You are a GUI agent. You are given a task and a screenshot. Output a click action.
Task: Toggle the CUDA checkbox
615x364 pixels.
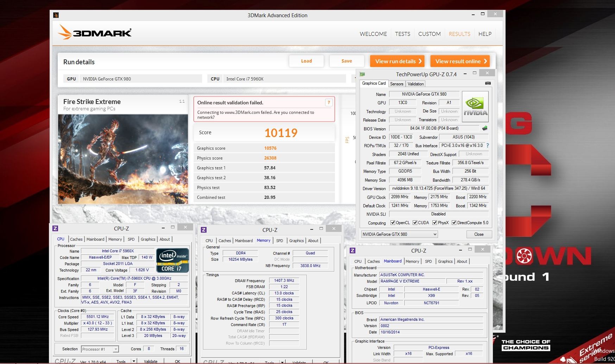click(x=415, y=223)
